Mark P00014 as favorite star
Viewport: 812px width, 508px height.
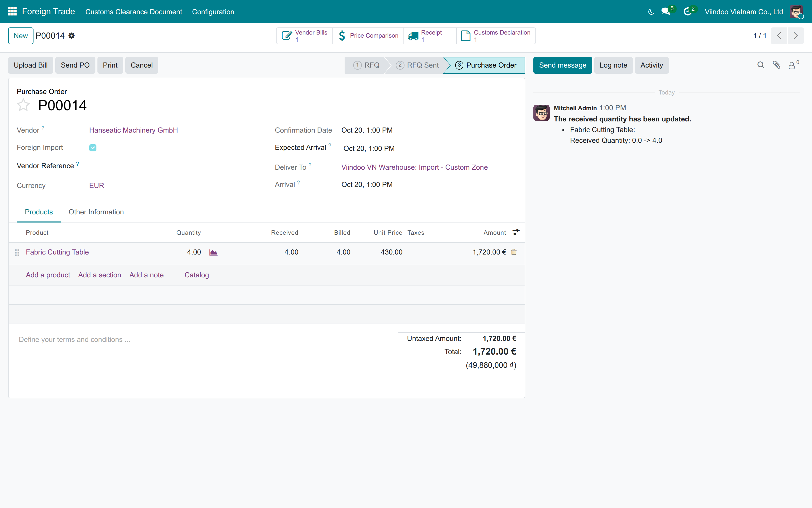click(24, 105)
